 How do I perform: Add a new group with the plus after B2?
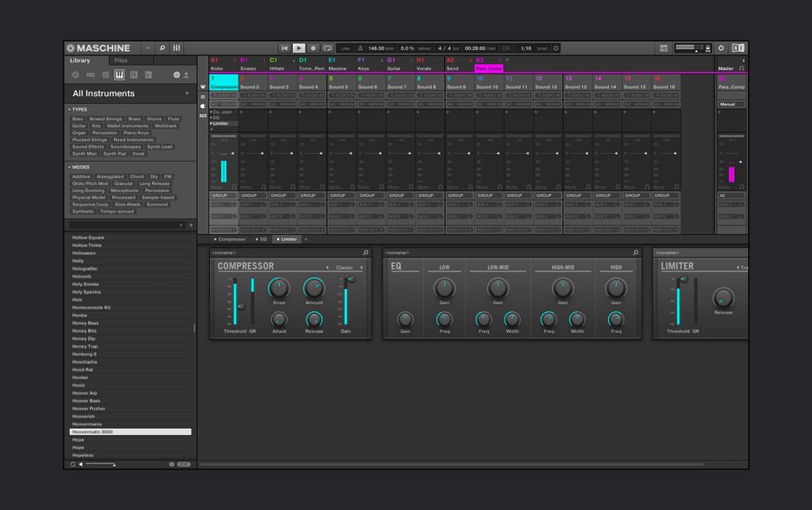[507, 60]
